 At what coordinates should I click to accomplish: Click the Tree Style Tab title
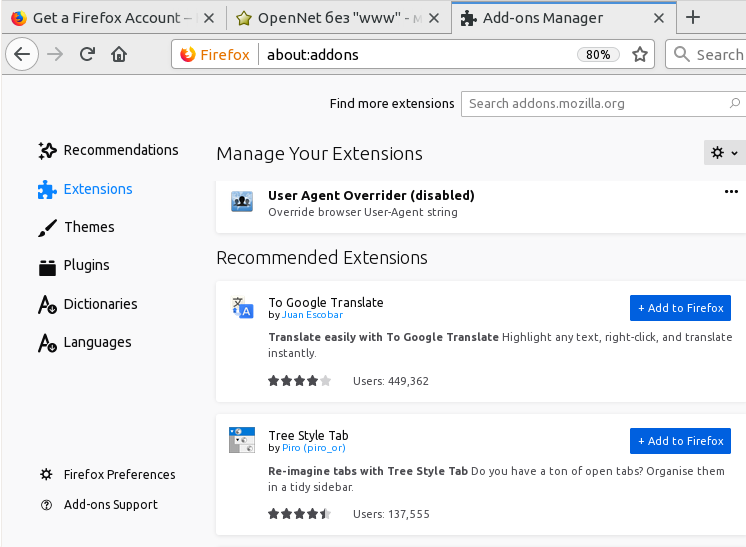(308, 436)
